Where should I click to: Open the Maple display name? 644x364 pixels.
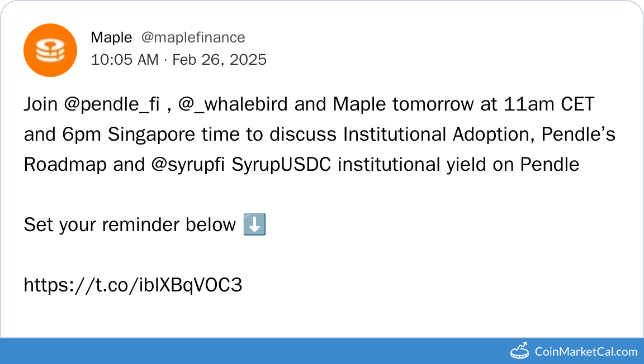click(x=111, y=37)
